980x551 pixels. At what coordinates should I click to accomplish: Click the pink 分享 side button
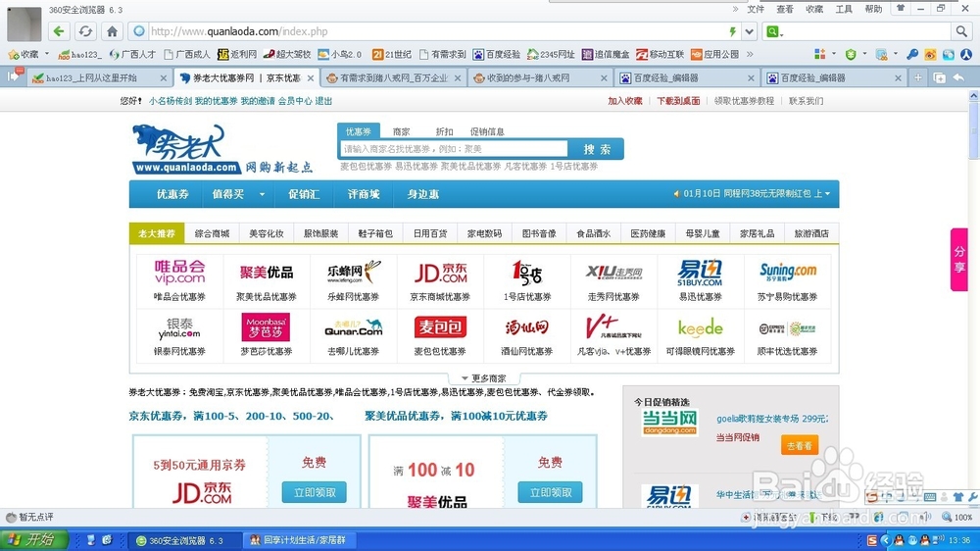[x=958, y=260]
